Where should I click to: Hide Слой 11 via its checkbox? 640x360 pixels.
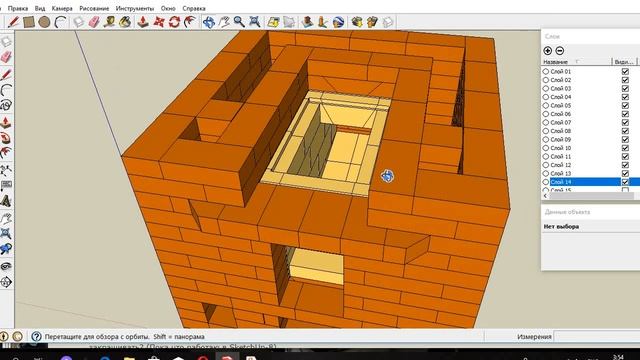[625, 156]
